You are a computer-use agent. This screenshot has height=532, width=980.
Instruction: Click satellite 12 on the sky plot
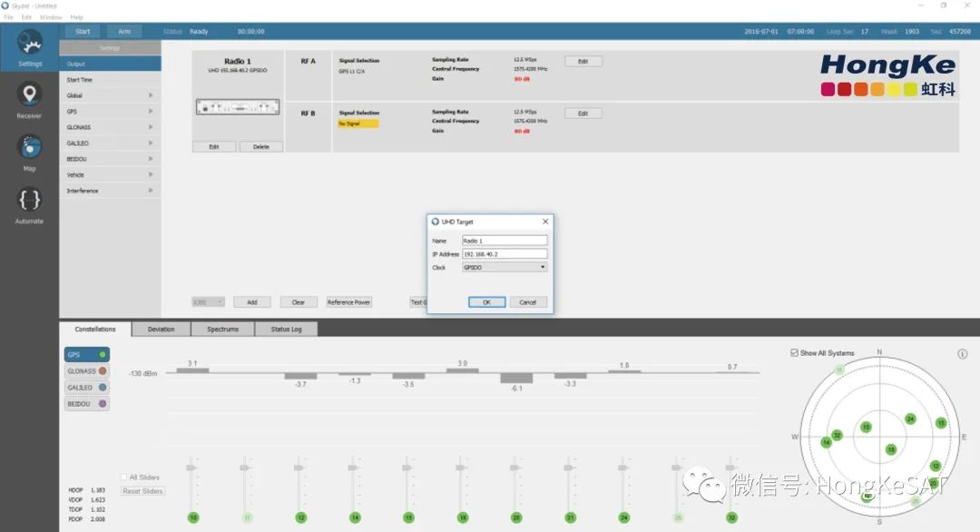(x=935, y=466)
